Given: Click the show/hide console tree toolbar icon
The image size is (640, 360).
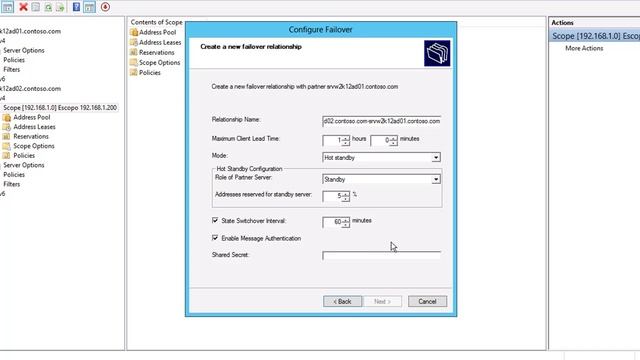Looking at the screenshot, I should [x=7, y=7].
